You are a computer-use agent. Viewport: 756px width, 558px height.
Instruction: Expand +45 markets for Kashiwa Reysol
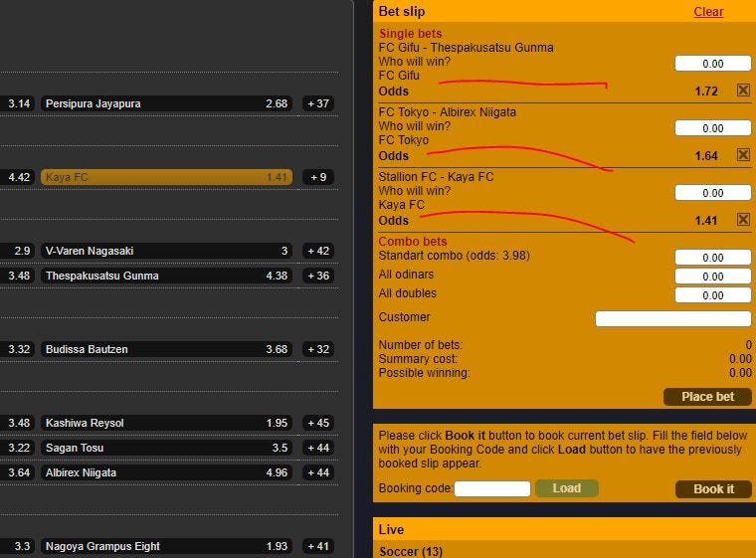pyautogui.click(x=318, y=423)
